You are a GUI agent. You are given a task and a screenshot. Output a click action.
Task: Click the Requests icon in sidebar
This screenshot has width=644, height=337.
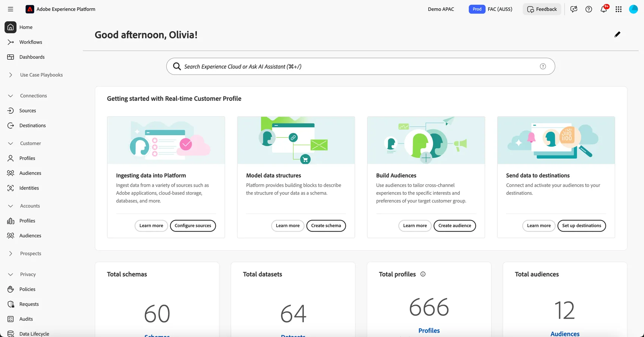10,304
